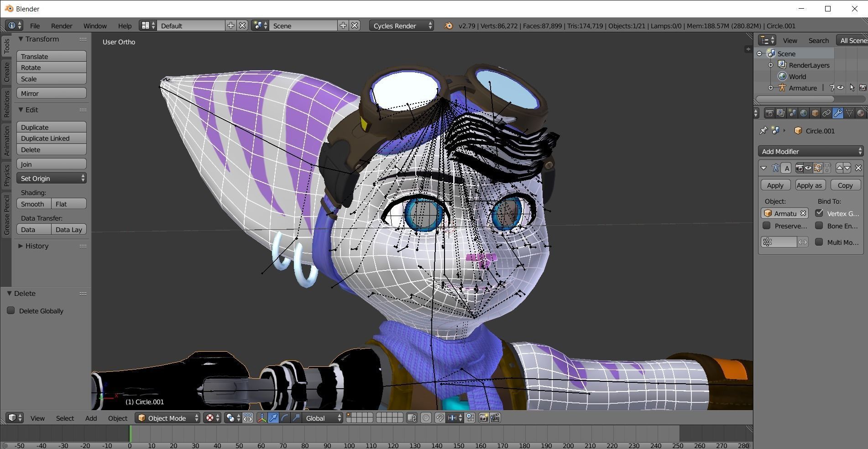Enable the Bone Envelopes checkbox

[819, 226]
